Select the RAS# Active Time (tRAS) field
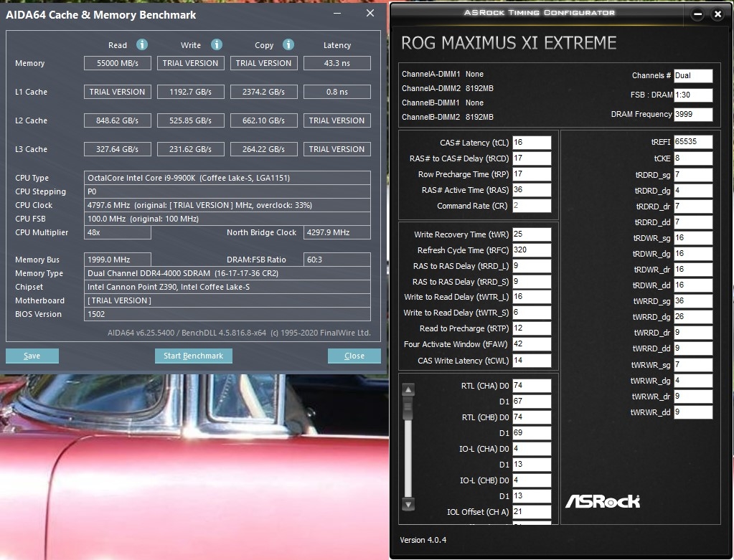This screenshot has width=734, height=560. tap(532, 190)
